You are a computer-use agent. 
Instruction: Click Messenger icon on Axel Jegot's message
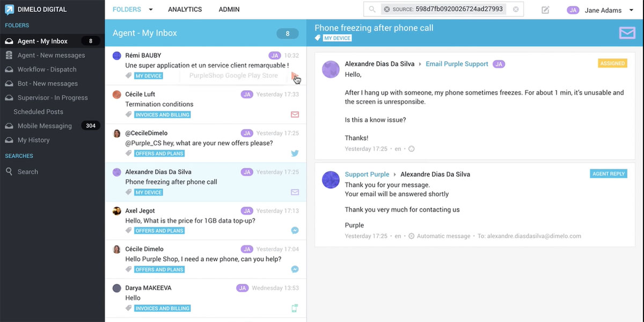pyautogui.click(x=295, y=231)
